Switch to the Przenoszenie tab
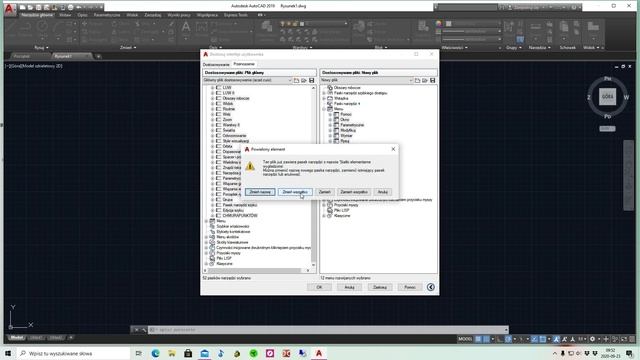Image resolution: width=640 pixels, height=360 pixels. pyautogui.click(x=244, y=64)
